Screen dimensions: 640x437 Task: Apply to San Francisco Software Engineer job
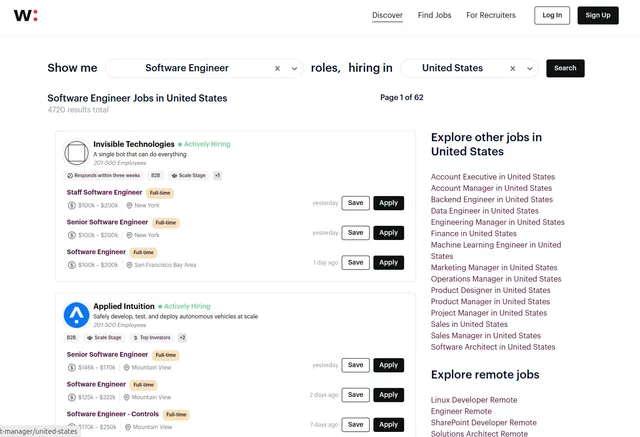coord(389,262)
